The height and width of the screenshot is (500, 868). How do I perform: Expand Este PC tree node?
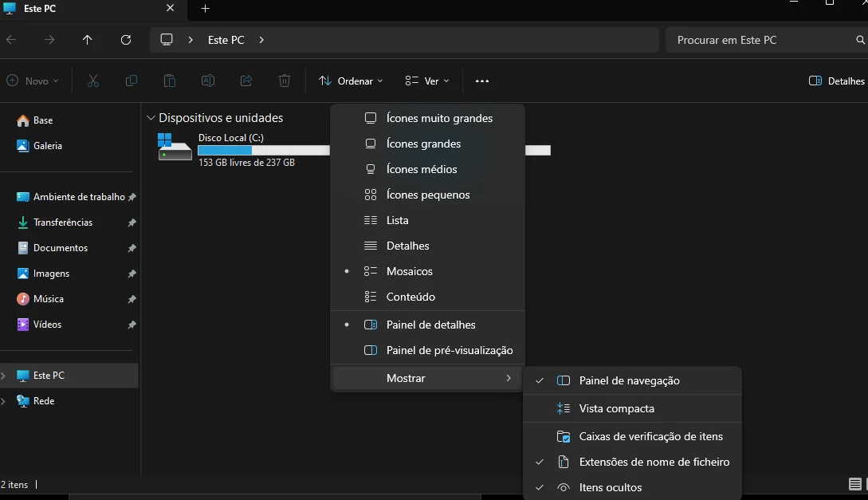(4, 376)
